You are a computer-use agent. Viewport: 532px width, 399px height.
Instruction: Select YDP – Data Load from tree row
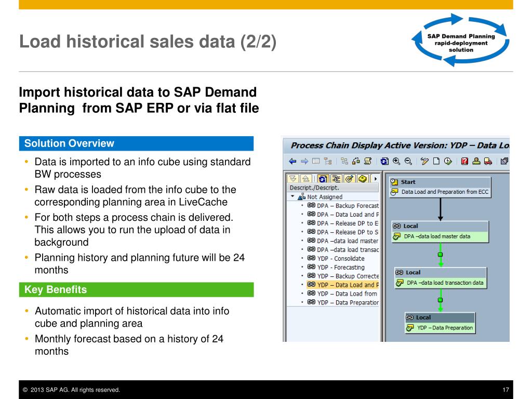click(x=342, y=294)
